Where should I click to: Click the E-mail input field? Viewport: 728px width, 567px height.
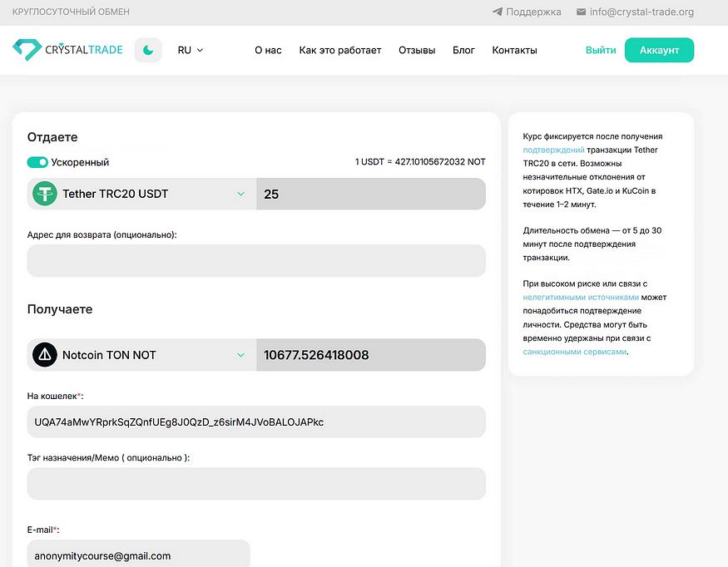138,554
